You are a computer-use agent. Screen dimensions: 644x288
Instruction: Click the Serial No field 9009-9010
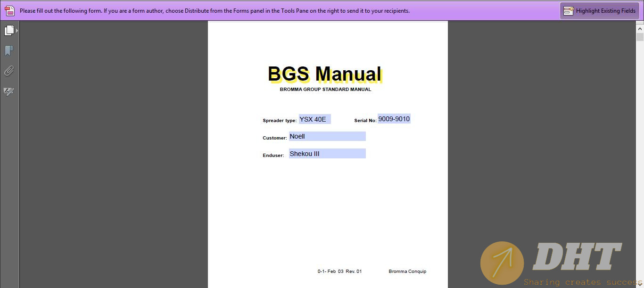tap(394, 119)
